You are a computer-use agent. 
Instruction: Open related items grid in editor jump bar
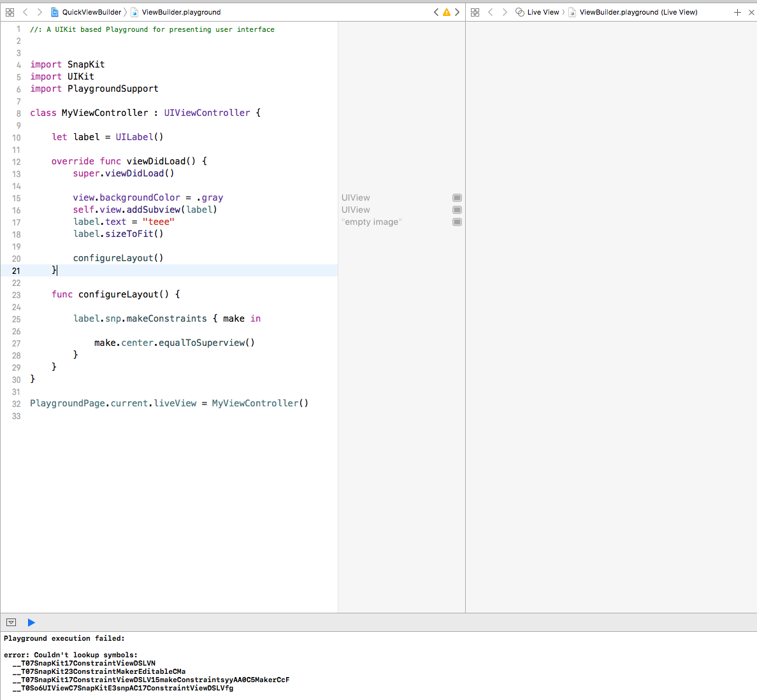[10, 12]
